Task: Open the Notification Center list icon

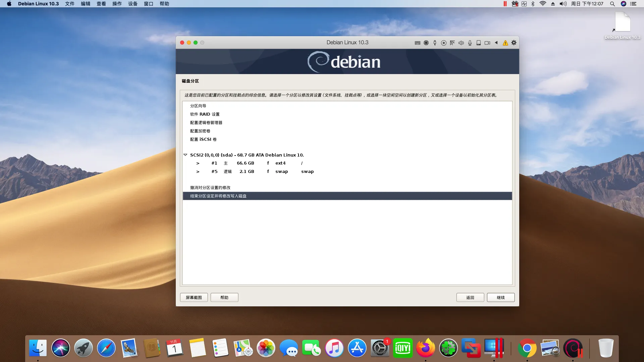Action: tap(634, 4)
